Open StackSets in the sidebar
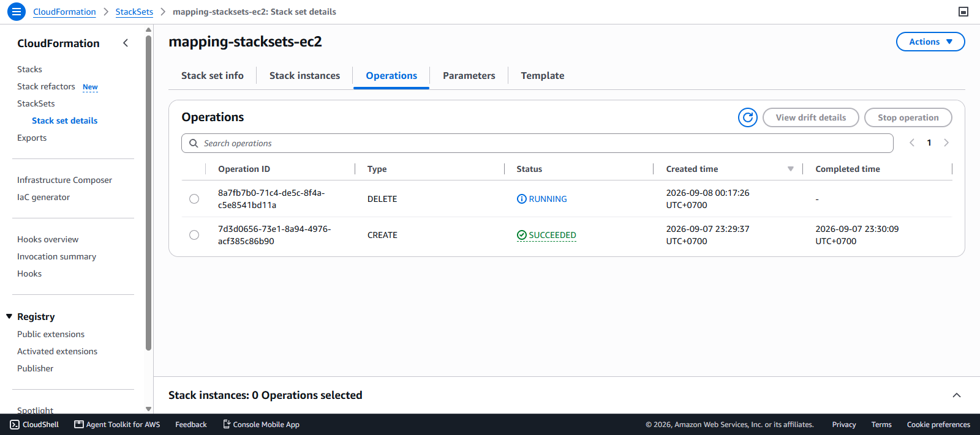Viewport: 980px width, 435px height. click(36, 103)
